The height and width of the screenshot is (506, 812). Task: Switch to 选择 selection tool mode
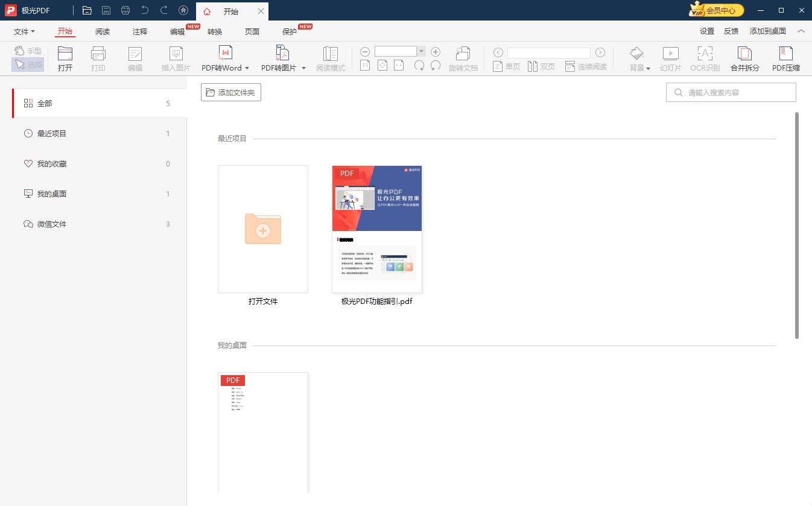pos(28,65)
